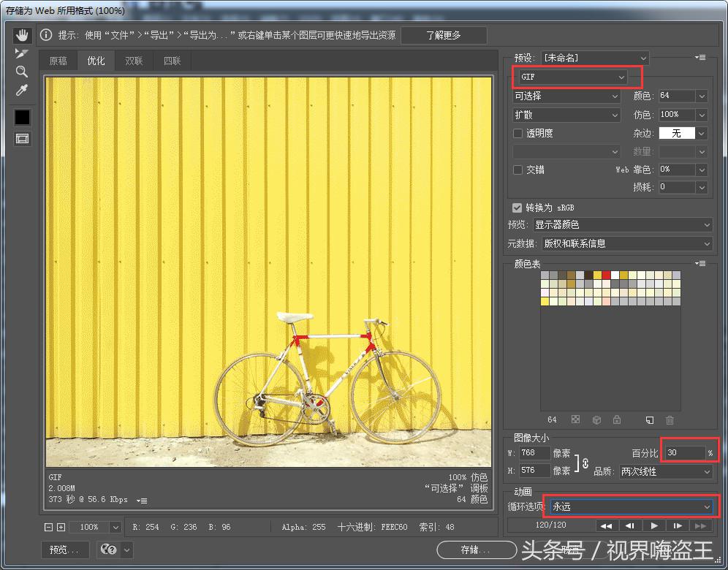Click the eyedropper color swatch in the toolbar
The height and width of the screenshot is (570, 728).
[22, 117]
